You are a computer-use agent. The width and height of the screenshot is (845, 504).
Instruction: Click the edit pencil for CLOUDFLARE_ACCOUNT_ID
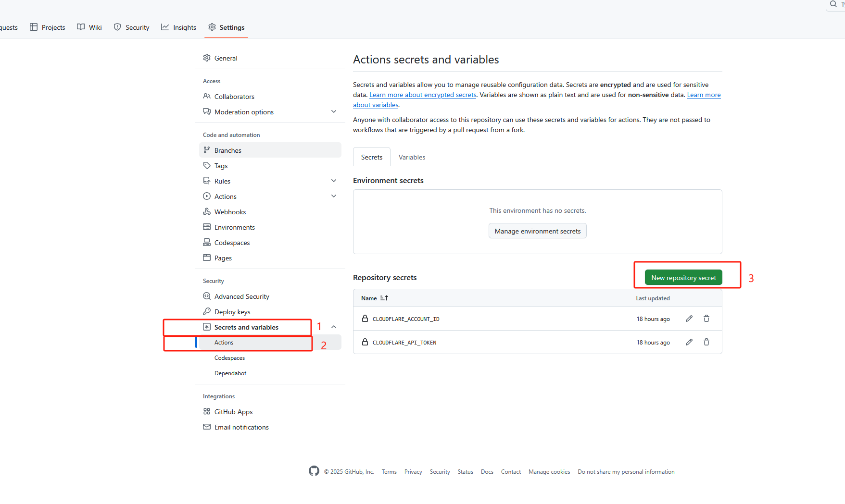pos(689,319)
